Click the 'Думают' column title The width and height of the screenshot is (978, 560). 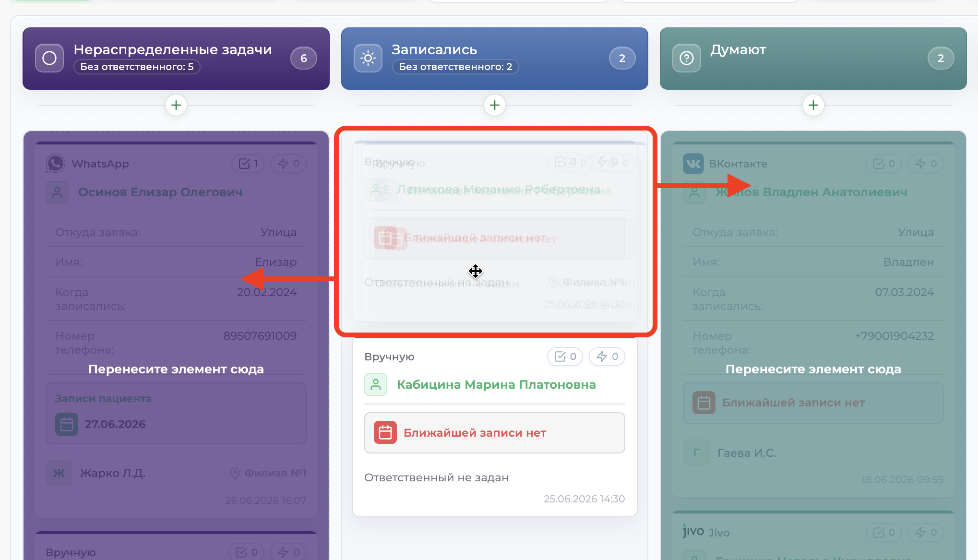coord(738,49)
